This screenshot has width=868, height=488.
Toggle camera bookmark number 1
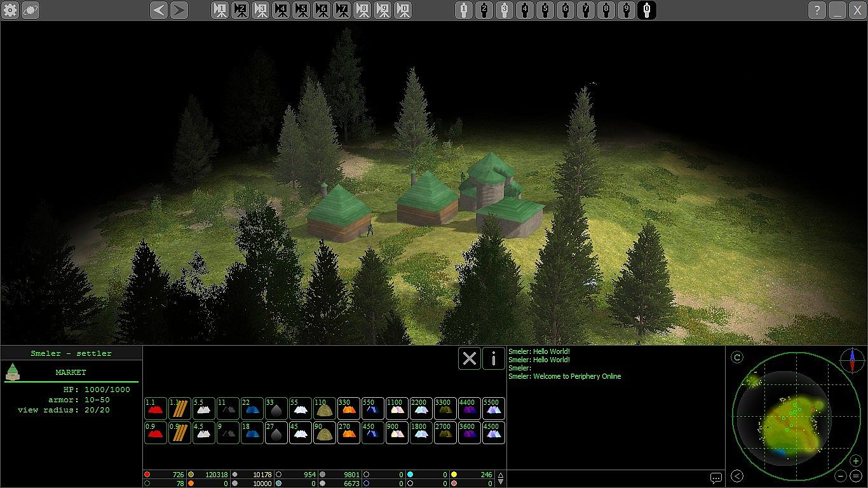(x=220, y=10)
